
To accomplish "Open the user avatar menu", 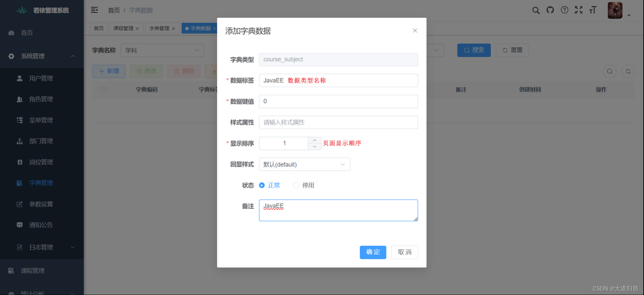I will point(615,10).
